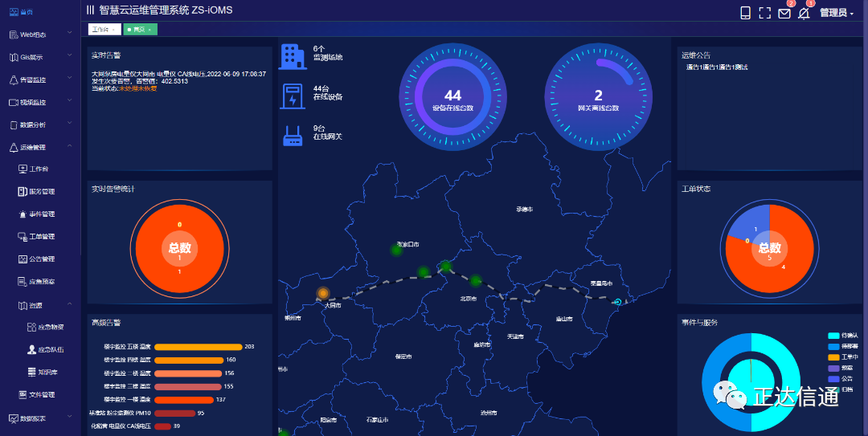Viewport: 868px width, 436px height.
Task: Toggle 待确认 legend item in 事件与服务
Action: pos(843,336)
